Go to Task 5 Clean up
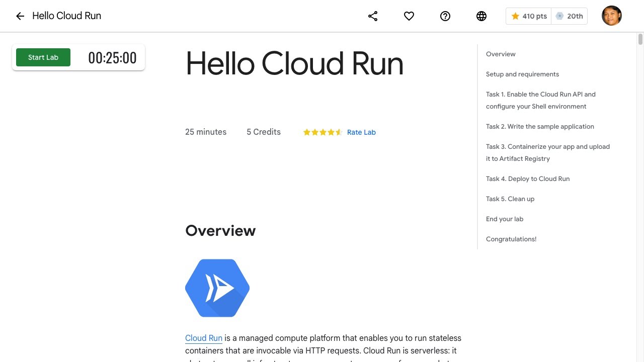This screenshot has width=644, height=362. 510,199
